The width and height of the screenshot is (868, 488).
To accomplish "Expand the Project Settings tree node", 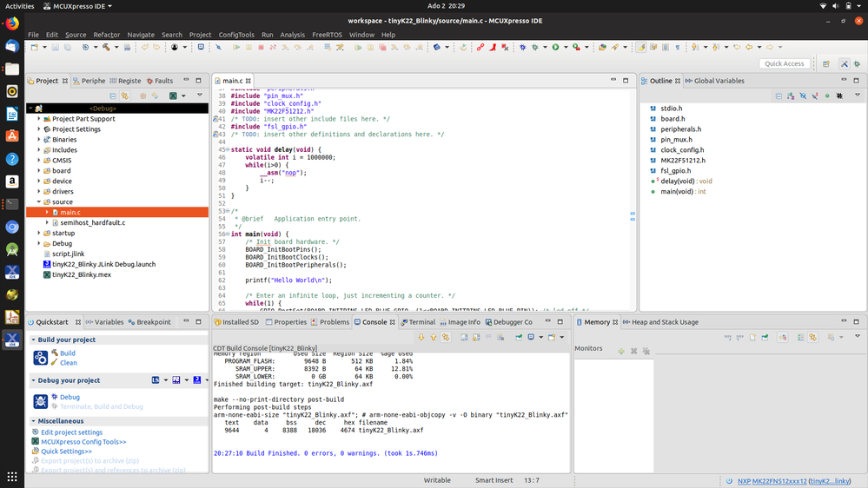I will point(39,129).
